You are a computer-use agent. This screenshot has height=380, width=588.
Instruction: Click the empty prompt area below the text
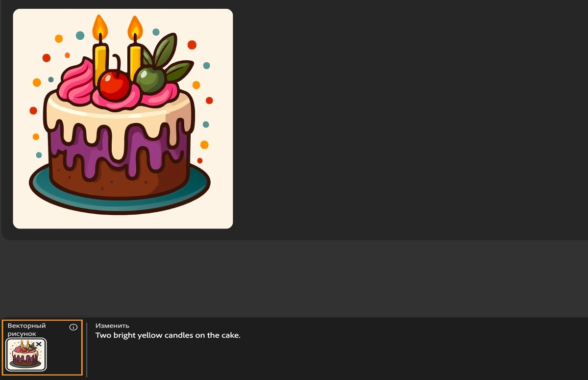338,360
